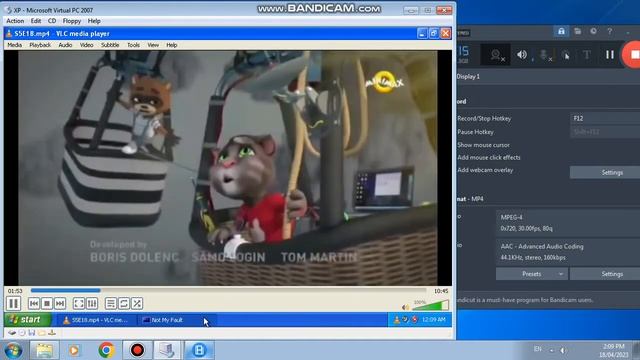Viewport: 640px width, 360px height.
Task: Open Virtual PC Edit menu
Action: [x=36, y=21]
